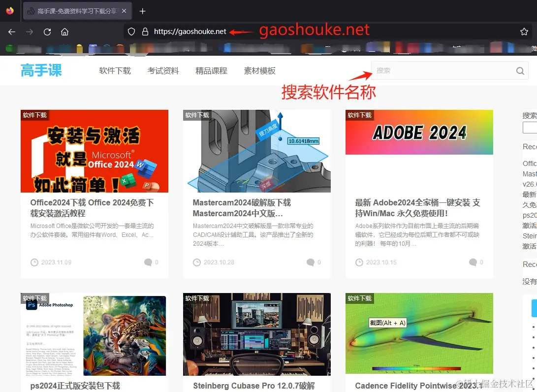Screen dimensions: 537x392
Task: Close the 高手课 browser tab
Action: pyautogui.click(x=124, y=11)
